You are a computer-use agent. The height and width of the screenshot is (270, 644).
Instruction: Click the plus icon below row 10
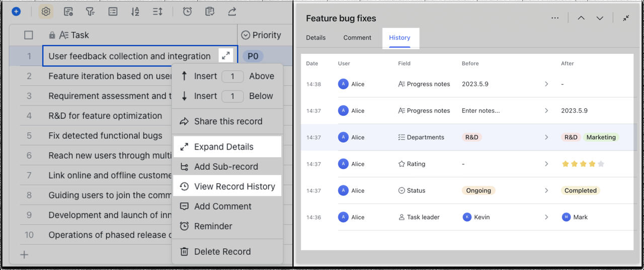click(x=24, y=255)
